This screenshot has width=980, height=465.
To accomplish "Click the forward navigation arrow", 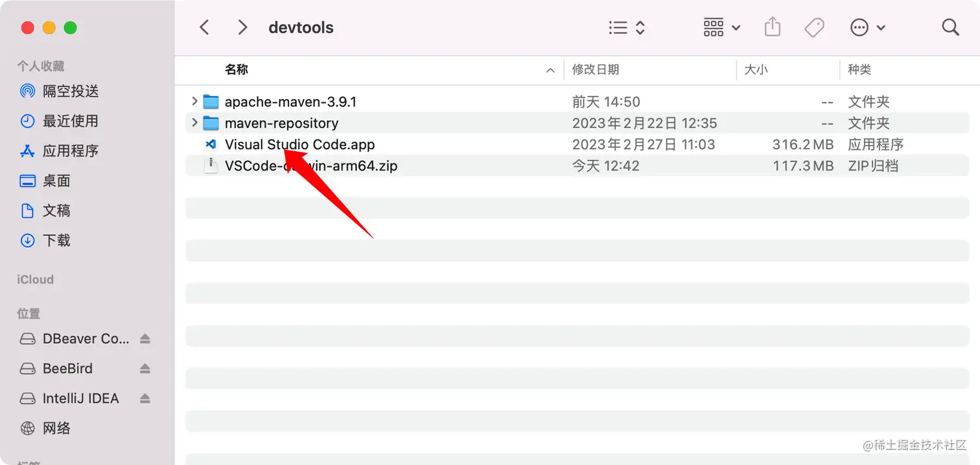I will (242, 27).
